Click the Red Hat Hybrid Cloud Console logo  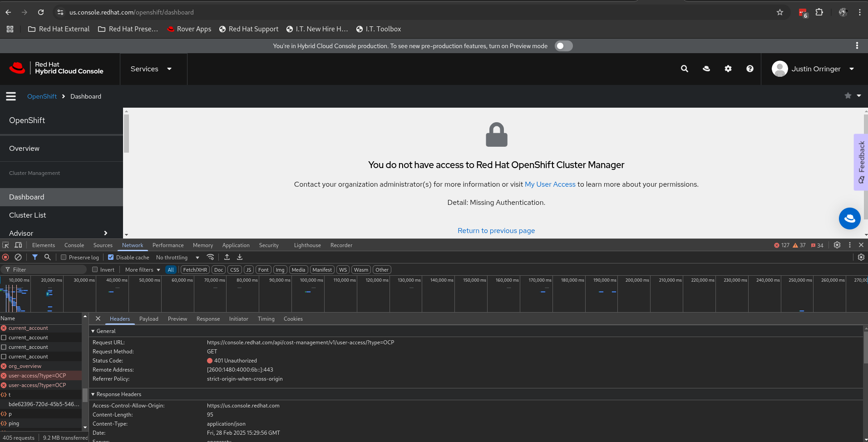pos(56,68)
